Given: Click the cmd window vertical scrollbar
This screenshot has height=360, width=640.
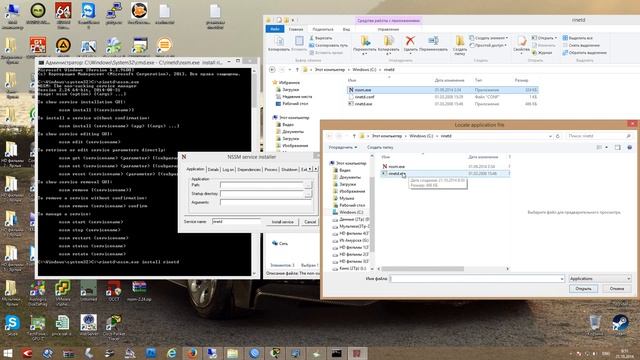Looking at the screenshot, I should [x=254, y=171].
